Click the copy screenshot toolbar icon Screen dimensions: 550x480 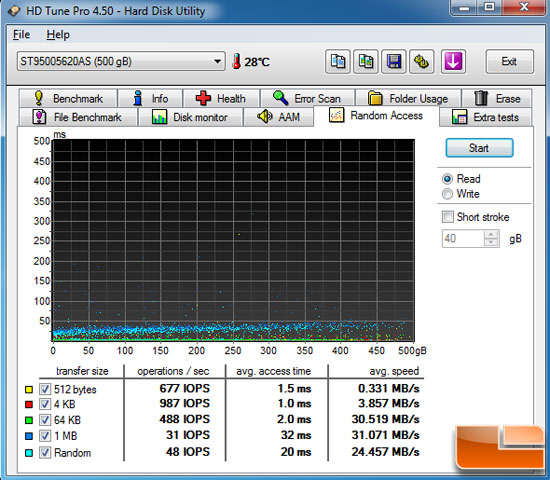click(366, 62)
